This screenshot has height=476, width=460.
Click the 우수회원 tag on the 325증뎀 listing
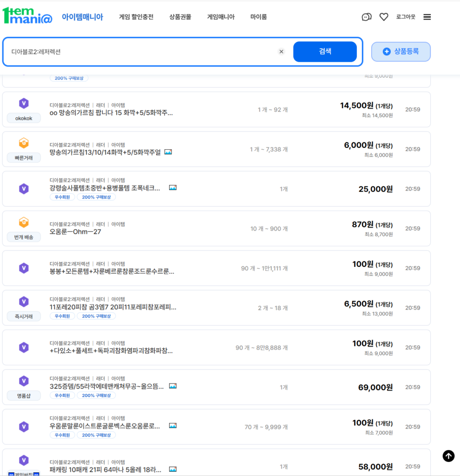(62, 395)
